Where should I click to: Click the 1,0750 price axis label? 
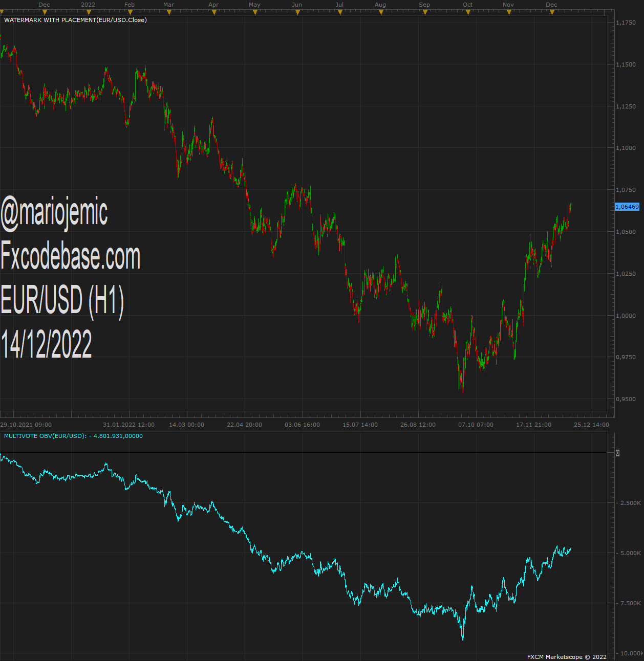click(626, 190)
